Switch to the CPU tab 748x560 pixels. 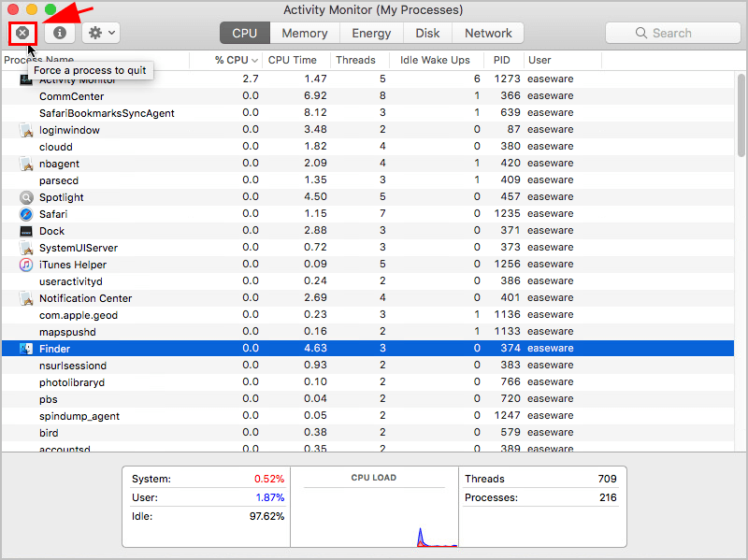(245, 33)
